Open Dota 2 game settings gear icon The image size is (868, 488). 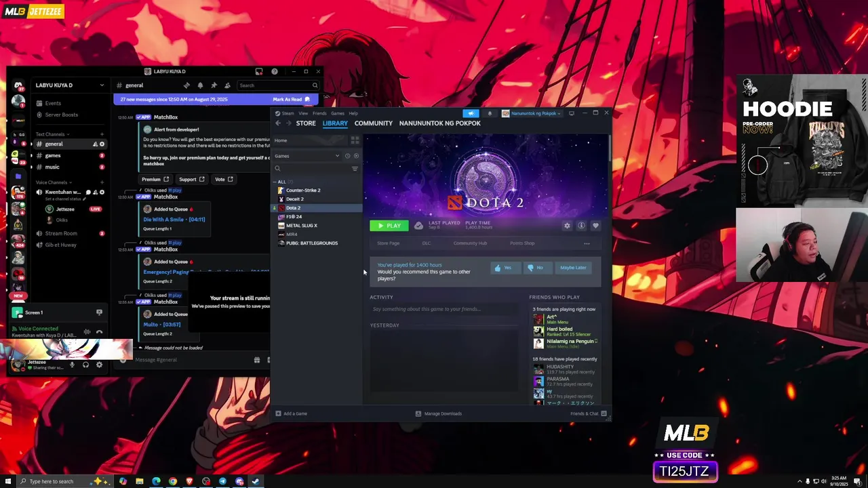pos(567,226)
